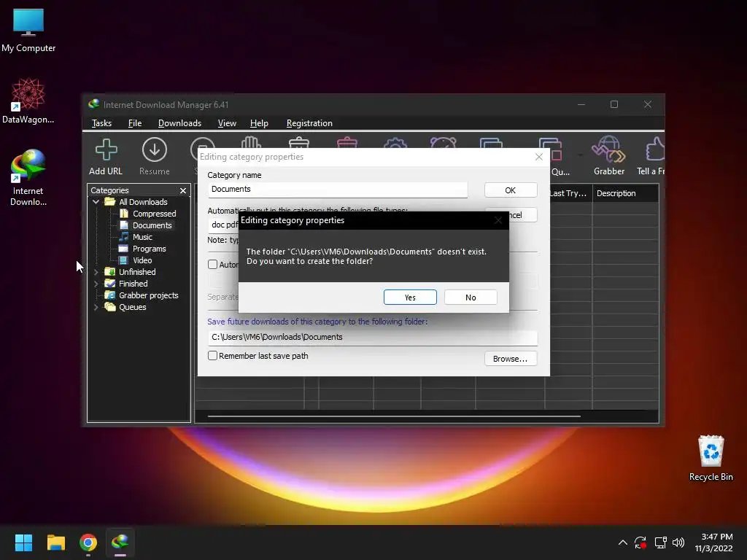Expand the Finished category
The height and width of the screenshot is (560, 747).
click(x=96, y=284)
